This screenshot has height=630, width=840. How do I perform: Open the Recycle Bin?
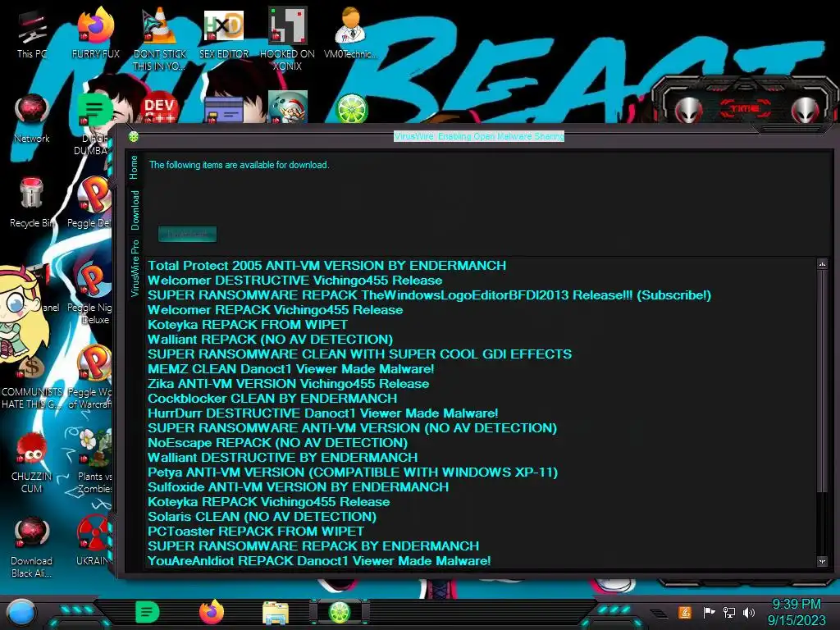pos(31,203)
